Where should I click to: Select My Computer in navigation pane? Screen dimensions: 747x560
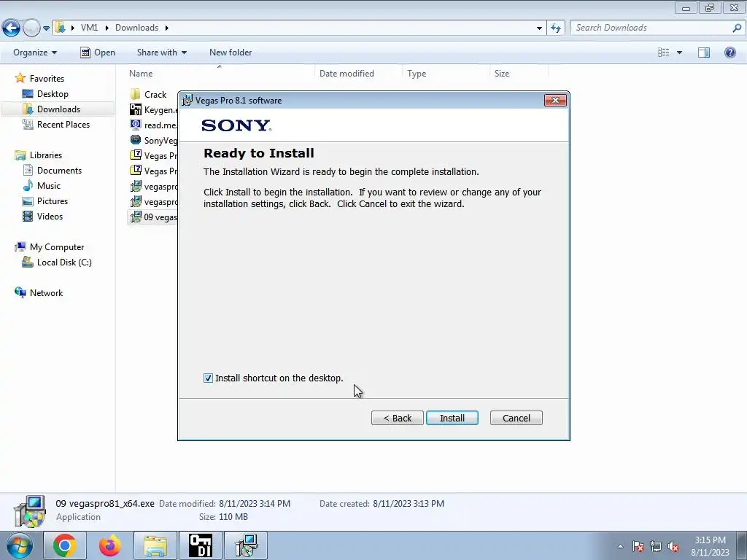(57, 247)
